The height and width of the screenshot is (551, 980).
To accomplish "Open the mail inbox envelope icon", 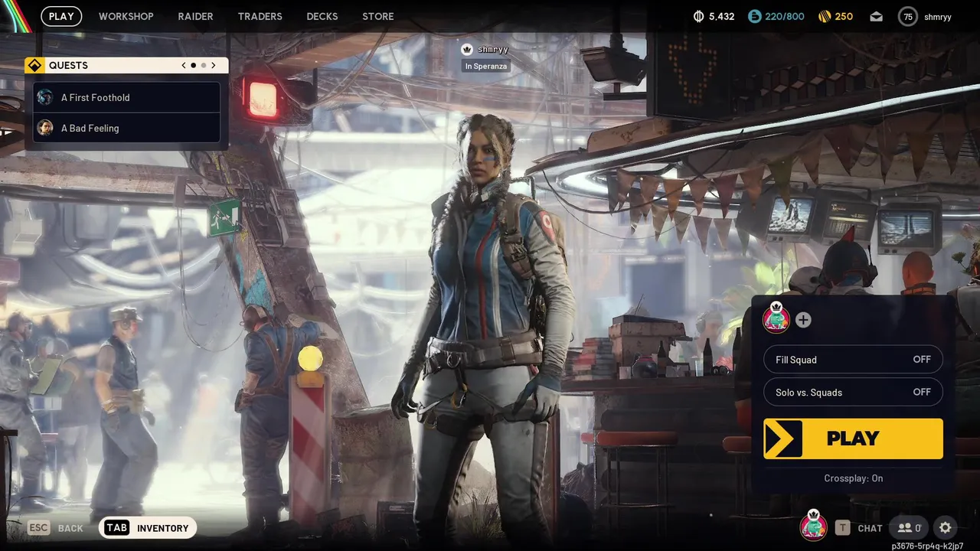I will click(x=877, y=16).
